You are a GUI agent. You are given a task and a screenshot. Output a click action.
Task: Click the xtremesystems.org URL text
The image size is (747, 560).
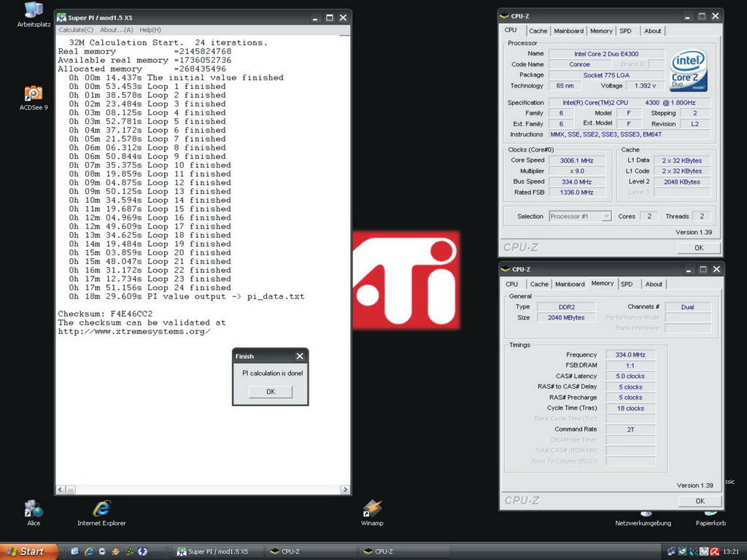pos(134,332)
